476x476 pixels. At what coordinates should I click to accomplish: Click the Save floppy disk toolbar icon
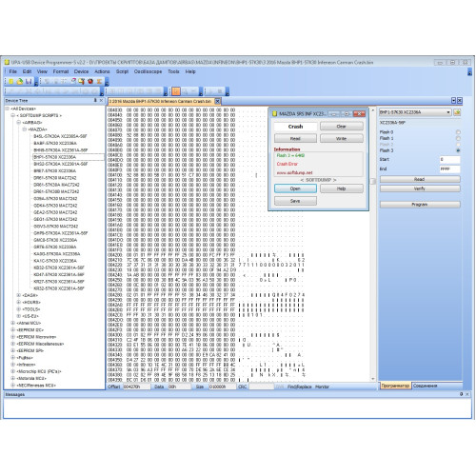pyautogui.click(x=29, y=82)
